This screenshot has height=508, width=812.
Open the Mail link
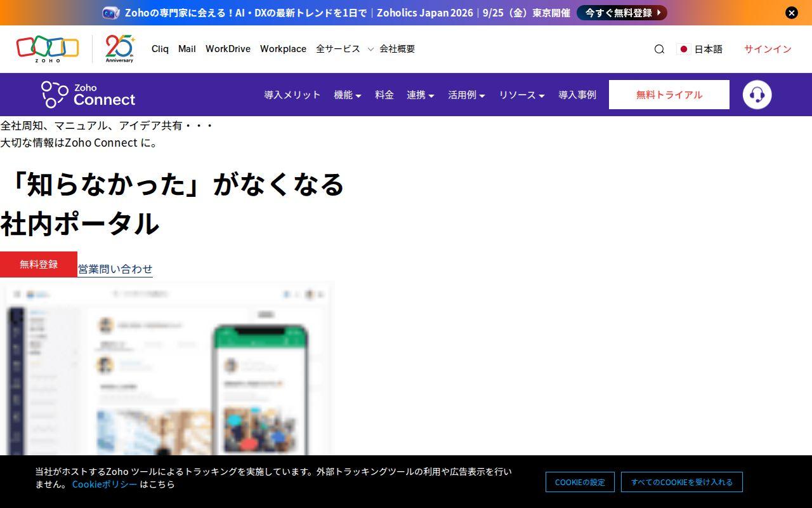tap(187, 49)
